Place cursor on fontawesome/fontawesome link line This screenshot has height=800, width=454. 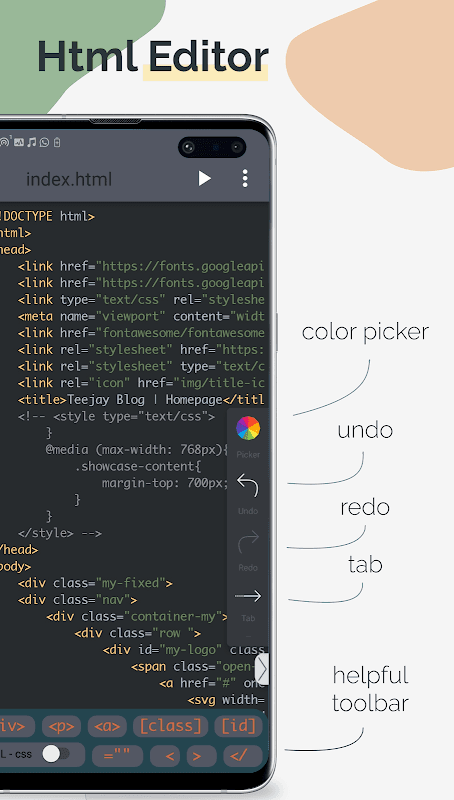click(141, 333)
